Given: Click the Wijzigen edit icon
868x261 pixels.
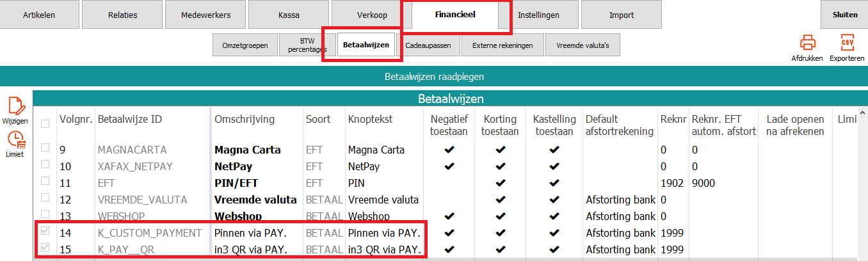Looking at the screenshot, I should coord(16,106).
